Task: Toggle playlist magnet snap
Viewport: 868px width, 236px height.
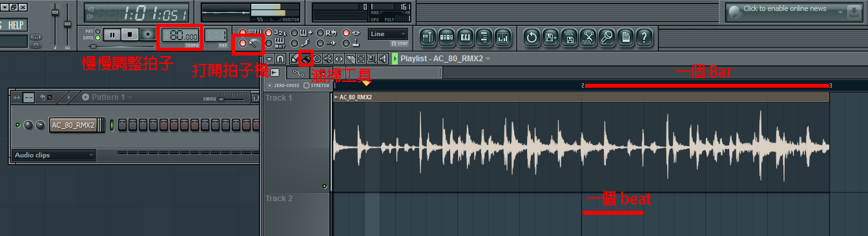Action: click(280, 59)
